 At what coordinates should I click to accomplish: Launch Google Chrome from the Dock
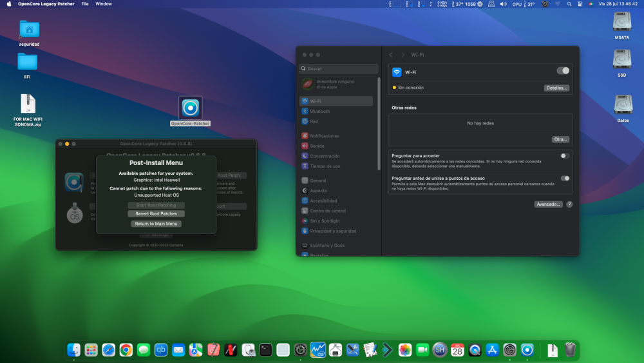click(x=126, y=350)
